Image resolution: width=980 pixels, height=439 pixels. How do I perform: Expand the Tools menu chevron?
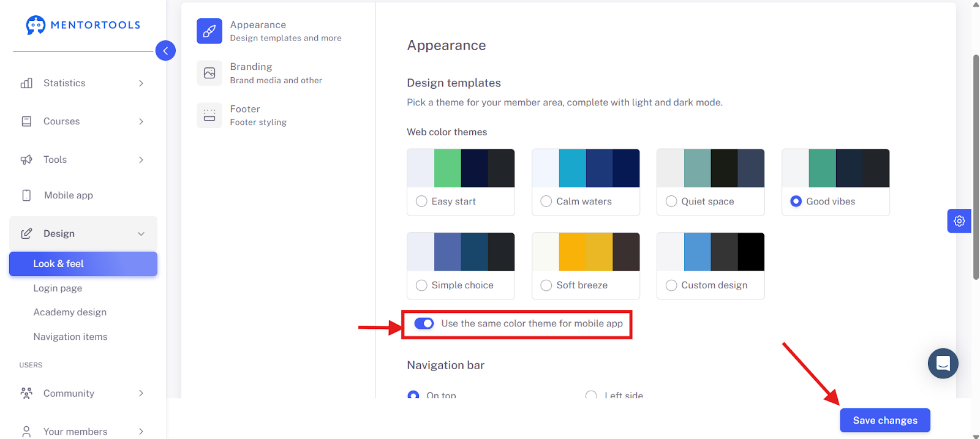point(141,160)
